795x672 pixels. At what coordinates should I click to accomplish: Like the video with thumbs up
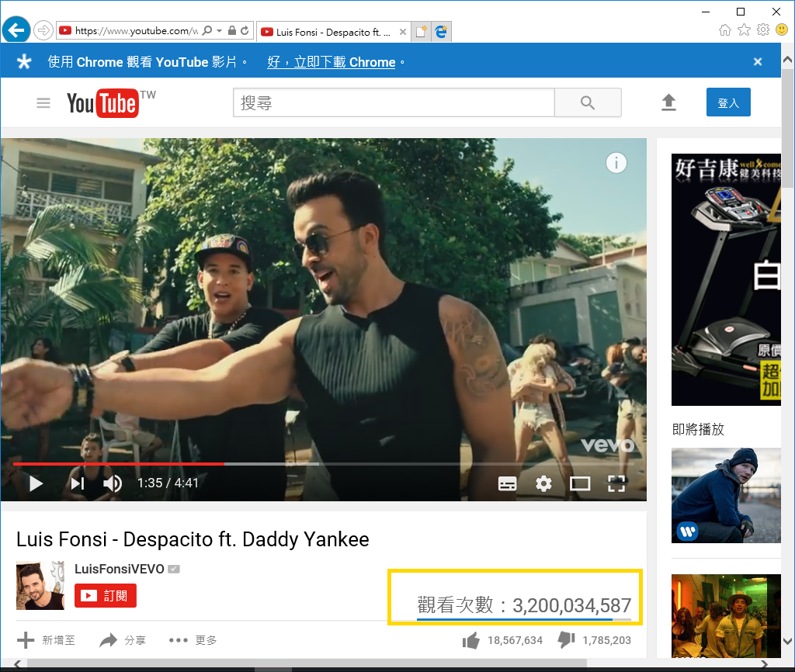tap(471, 640)
